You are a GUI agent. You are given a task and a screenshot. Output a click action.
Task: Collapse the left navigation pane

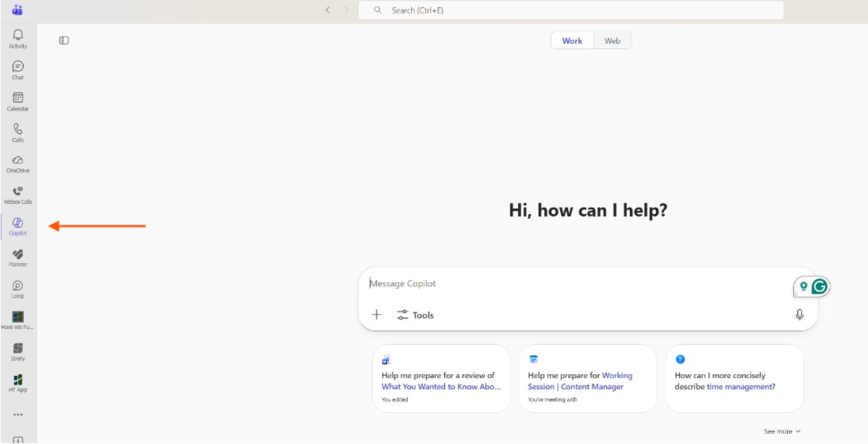tap(64, 40)
